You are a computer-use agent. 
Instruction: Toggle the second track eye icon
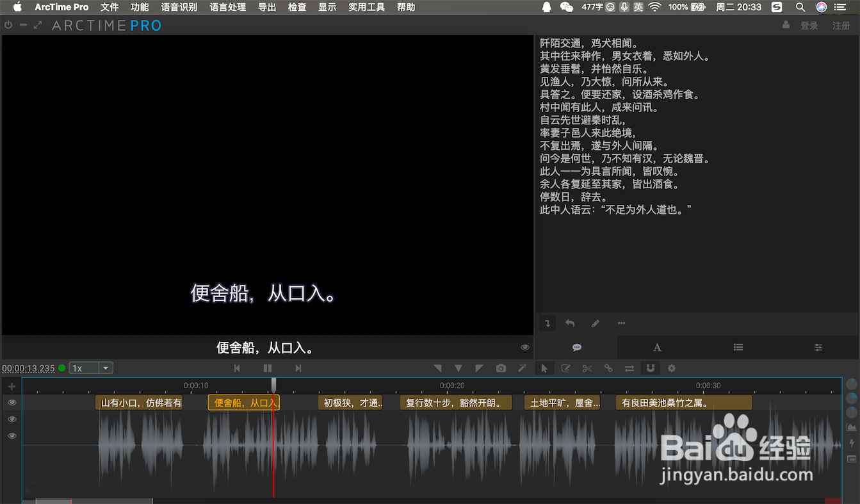click(x=12, y=419)
